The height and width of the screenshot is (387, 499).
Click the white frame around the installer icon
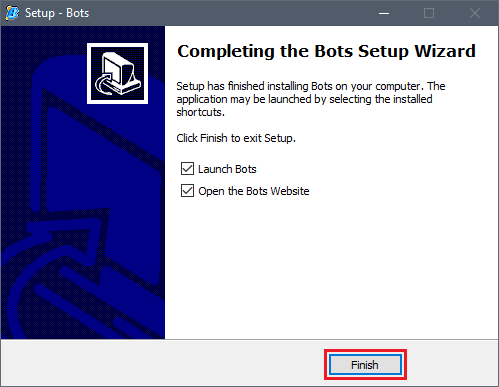coord(118,45)
